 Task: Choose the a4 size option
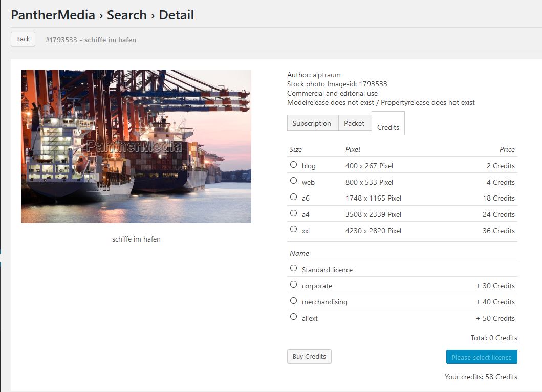(293, 213)
